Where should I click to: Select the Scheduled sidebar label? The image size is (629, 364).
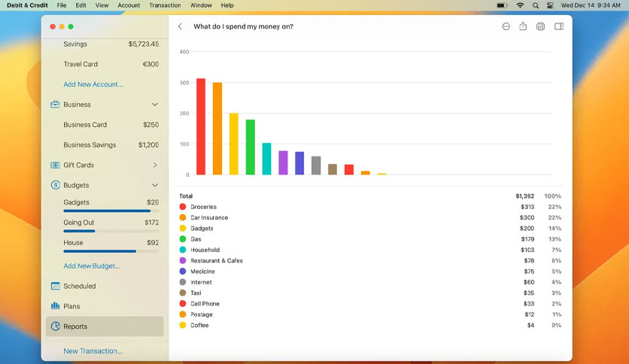[80, 287]
